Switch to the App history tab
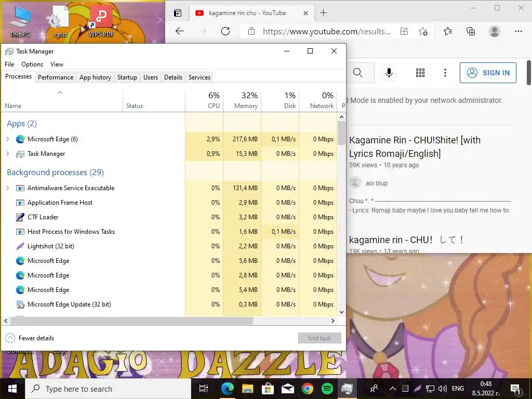Viewport: 532px width, 399px height. point(96,77)
